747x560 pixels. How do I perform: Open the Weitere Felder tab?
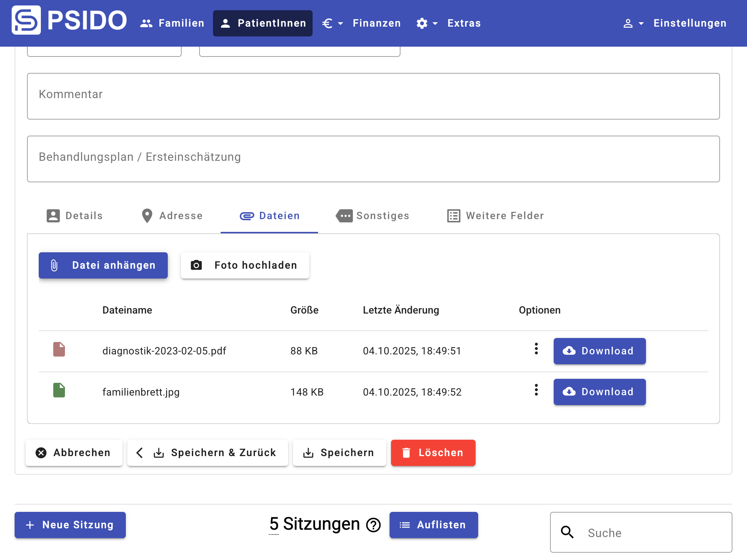point(495,216)
